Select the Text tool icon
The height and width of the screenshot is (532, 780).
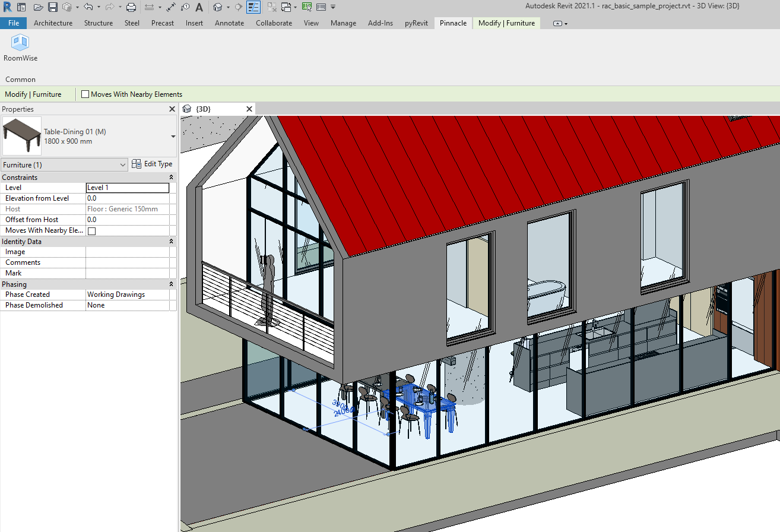[199, 7]
